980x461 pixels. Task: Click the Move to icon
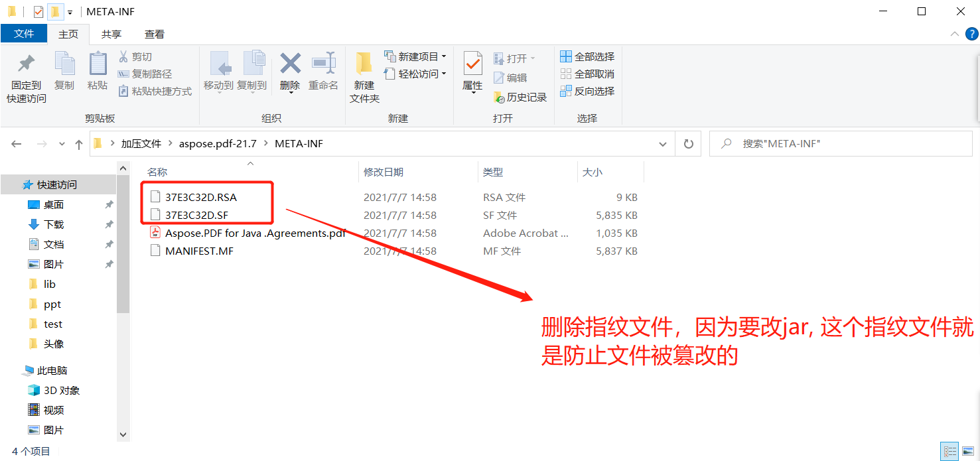pos(218,64)
